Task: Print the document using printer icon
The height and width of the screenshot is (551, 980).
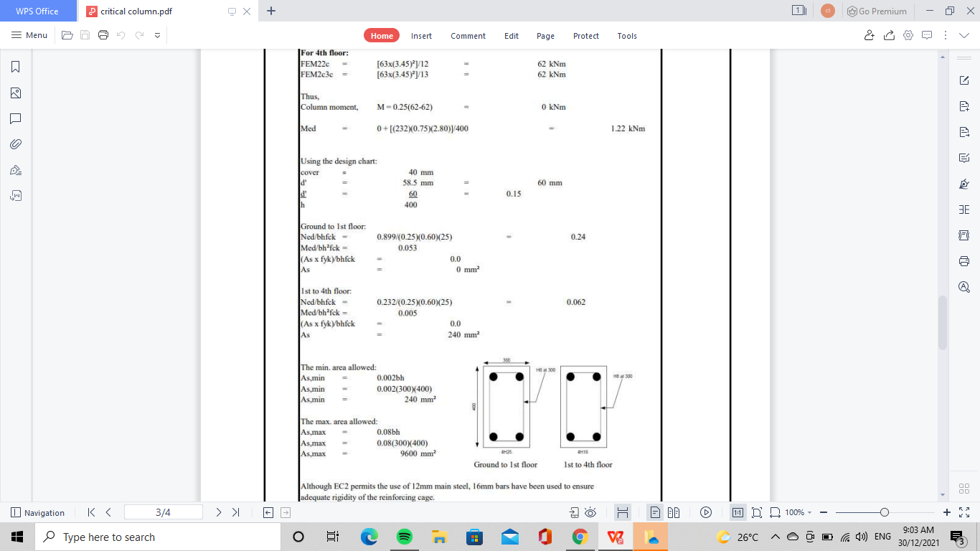Action: [x=103, y=35]
